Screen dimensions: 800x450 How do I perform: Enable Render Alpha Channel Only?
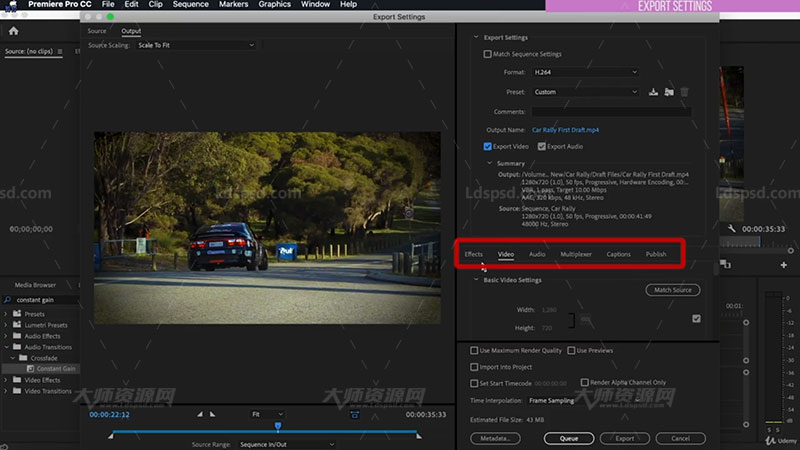click(585, 382)
